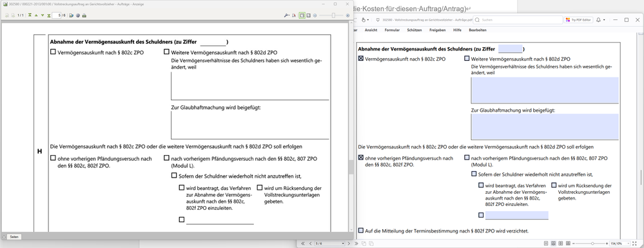Open the wrench settings tool in the Anzeige viewer

coord(287,15)
